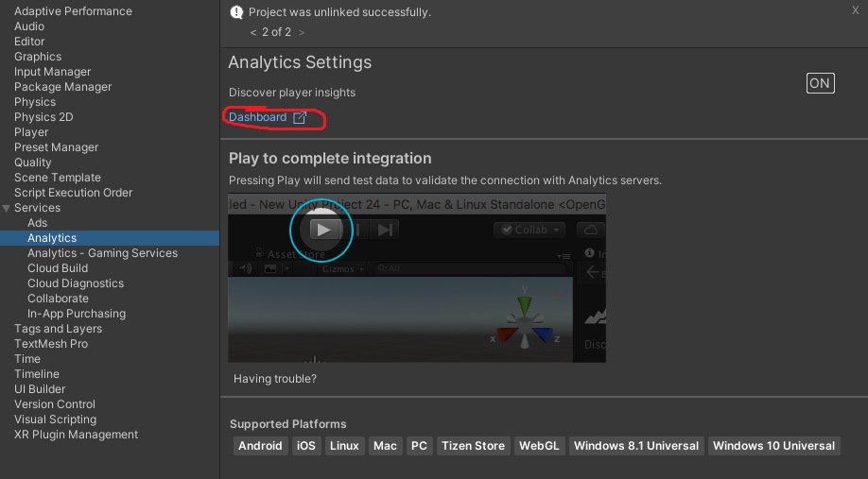Screen dimensions: 868x479
Task: Select the Services category
Action: point(37,208)
